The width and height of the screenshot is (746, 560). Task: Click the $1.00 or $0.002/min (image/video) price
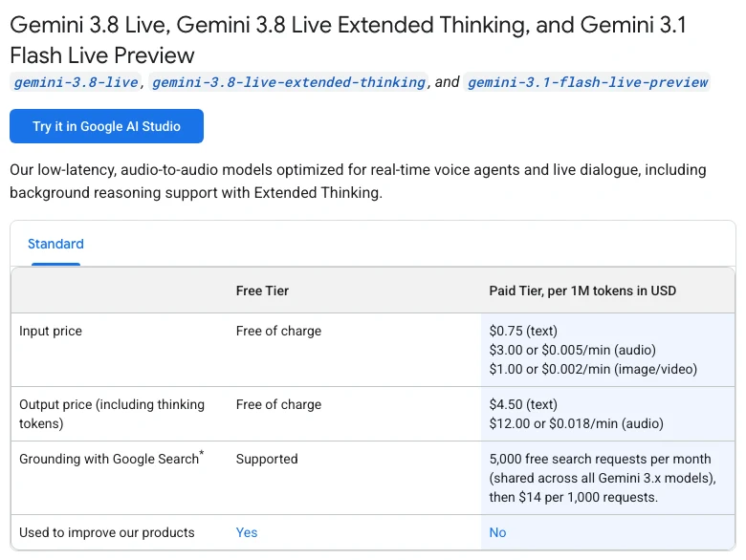tap(593, 369)
